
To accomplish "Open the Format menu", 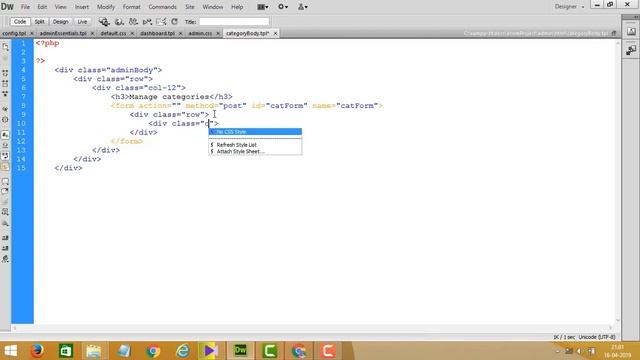I will [131, 7].
